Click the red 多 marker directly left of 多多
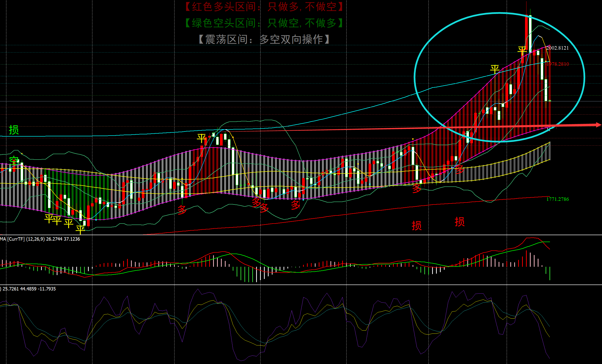 (182, 210)
